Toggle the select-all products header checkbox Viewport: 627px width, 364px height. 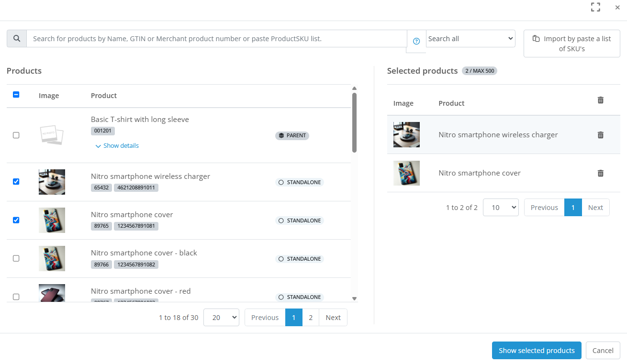pos(16,95)
